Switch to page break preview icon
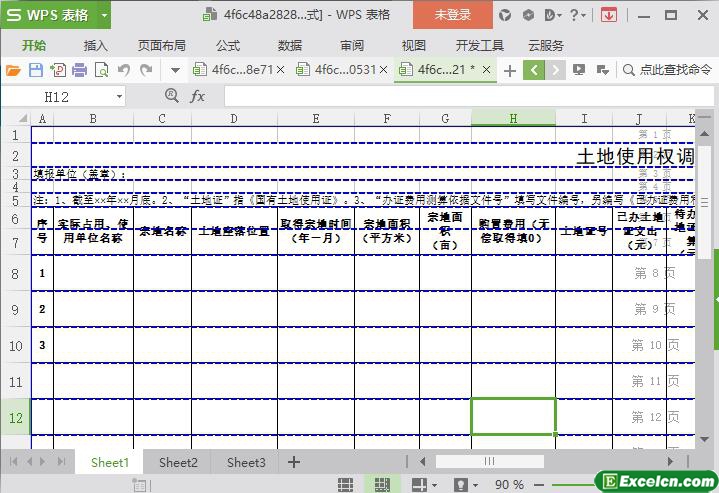 [382, 484]
